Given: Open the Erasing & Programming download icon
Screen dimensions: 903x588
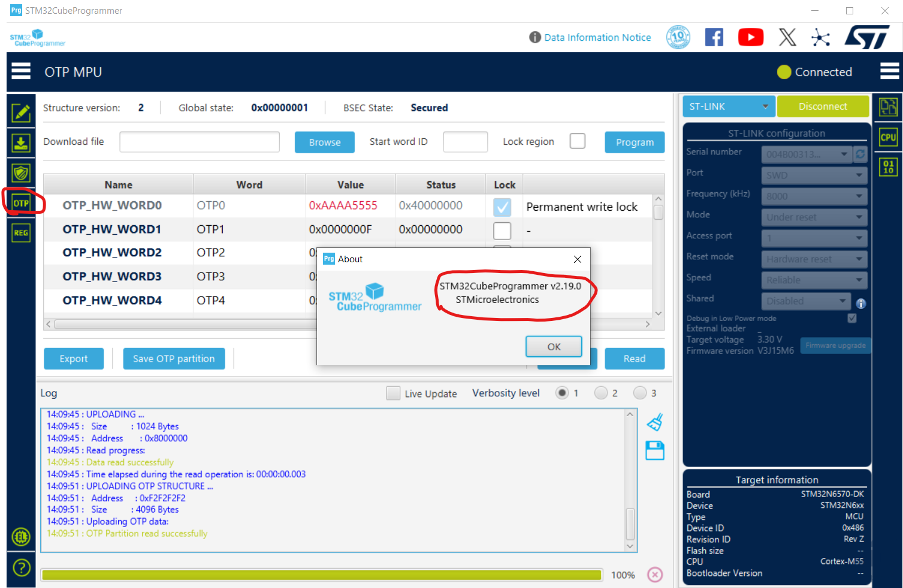Looking at the screenshot, I should pyautogui.click(x=21, y=143).
